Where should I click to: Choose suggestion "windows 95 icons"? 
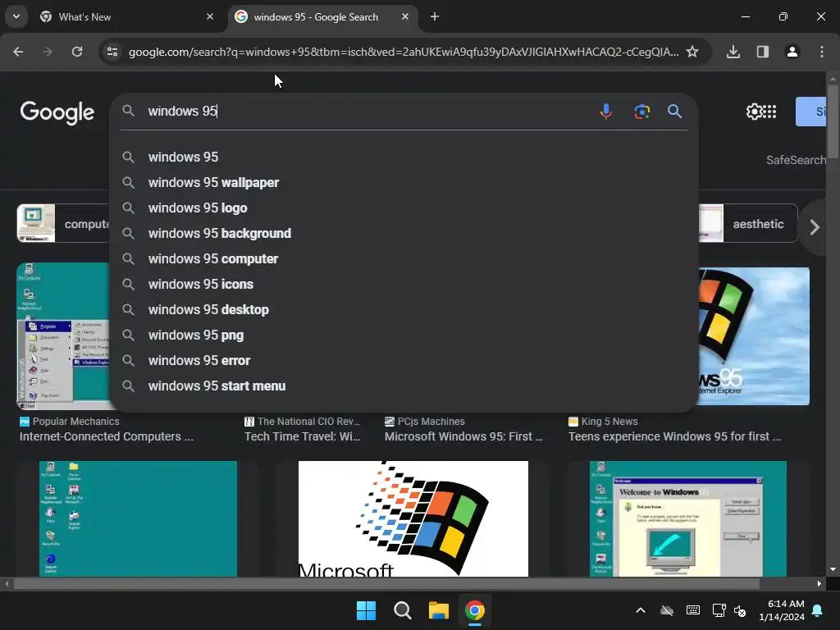pos(404,285)
